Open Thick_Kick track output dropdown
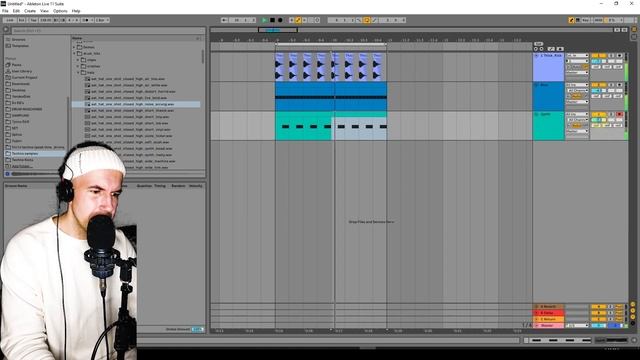This screenshot has width=640, height=360. point(577,72)
